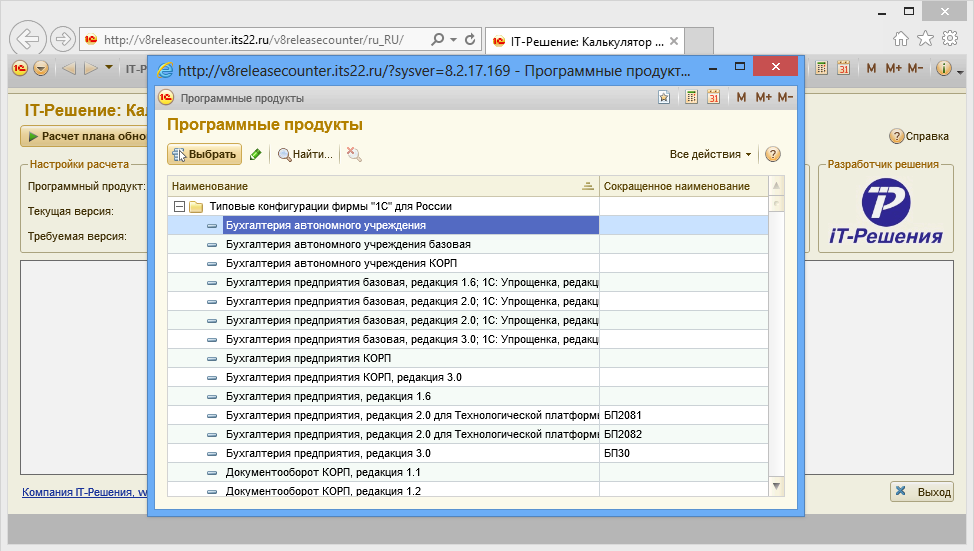Click the БП2082 short name cell

pyautogui.click(x=684, y=434)
